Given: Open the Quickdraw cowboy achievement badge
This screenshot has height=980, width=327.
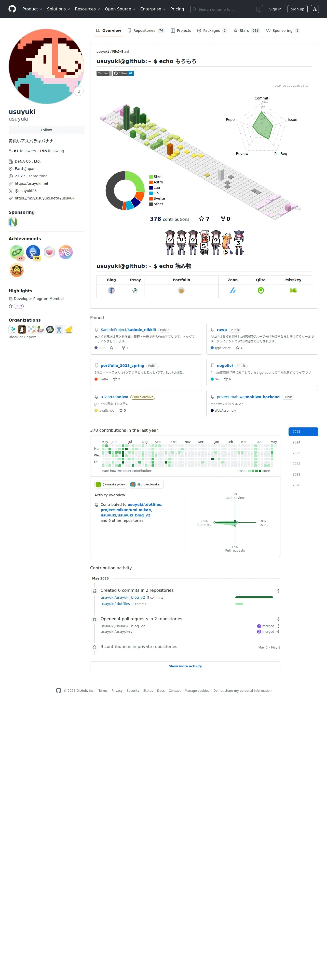Looking at the screenshot, I should [17, 270].
